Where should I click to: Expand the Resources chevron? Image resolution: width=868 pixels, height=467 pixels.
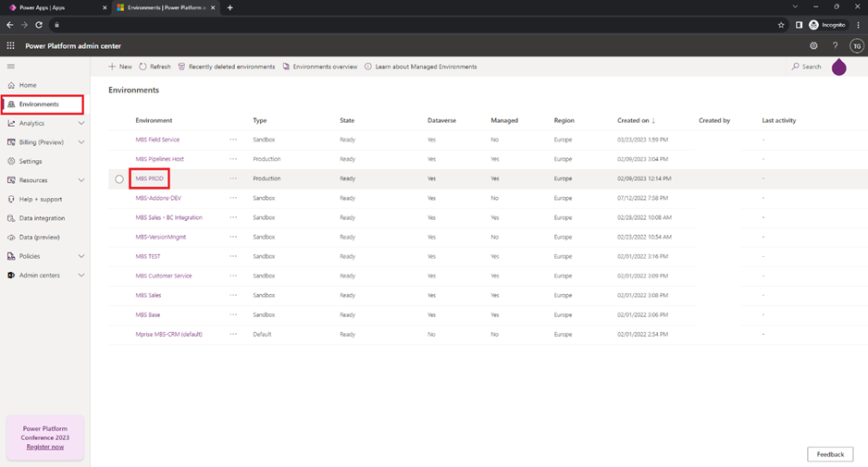[81, 180]
